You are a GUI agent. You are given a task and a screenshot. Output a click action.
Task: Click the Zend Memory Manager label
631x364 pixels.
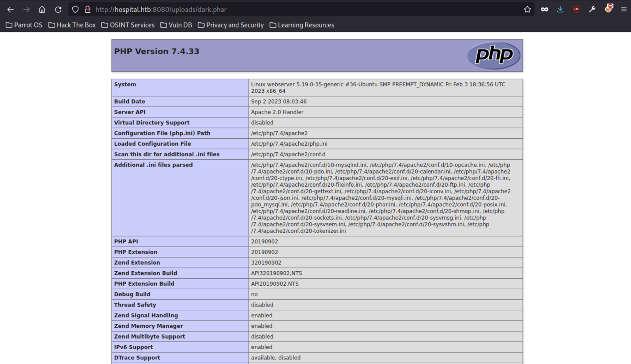148,326
